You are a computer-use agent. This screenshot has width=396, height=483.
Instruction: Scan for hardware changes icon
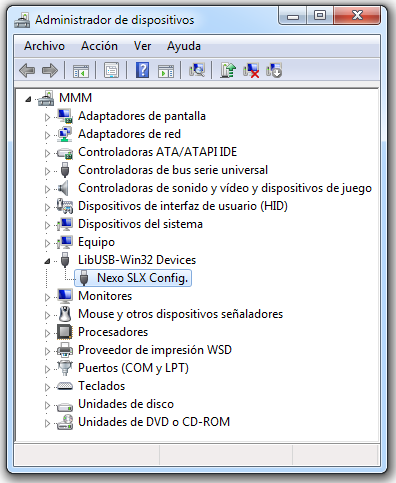tap(197, 70)
